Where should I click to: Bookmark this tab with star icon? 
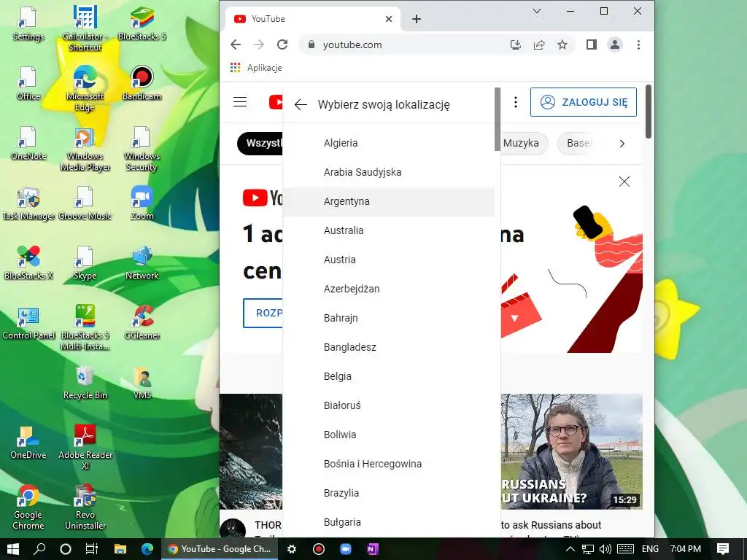point(562,44)
